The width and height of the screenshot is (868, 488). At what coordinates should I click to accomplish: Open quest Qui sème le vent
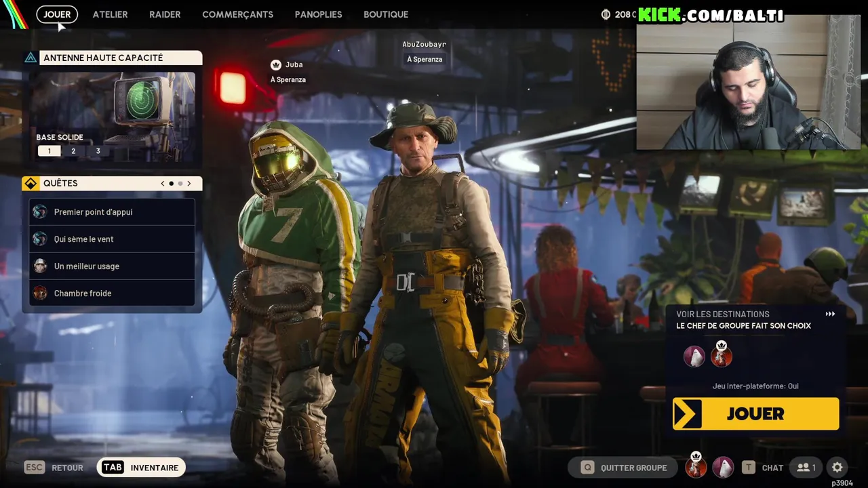click(113, 239)
